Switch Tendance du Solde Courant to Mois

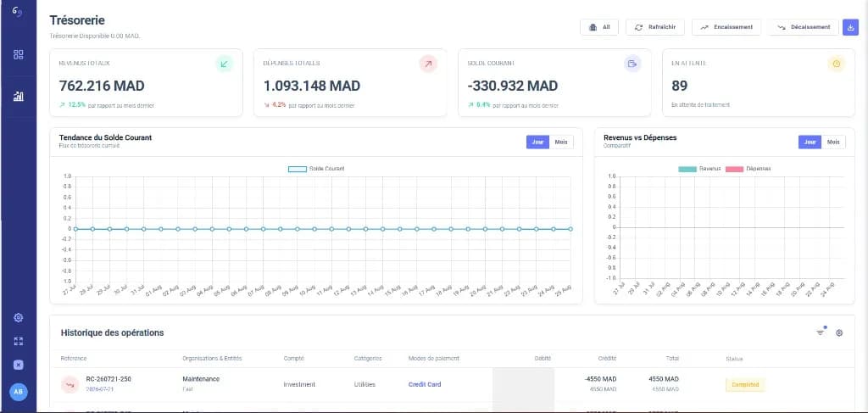pyautogui.click(x=561, y=142)
